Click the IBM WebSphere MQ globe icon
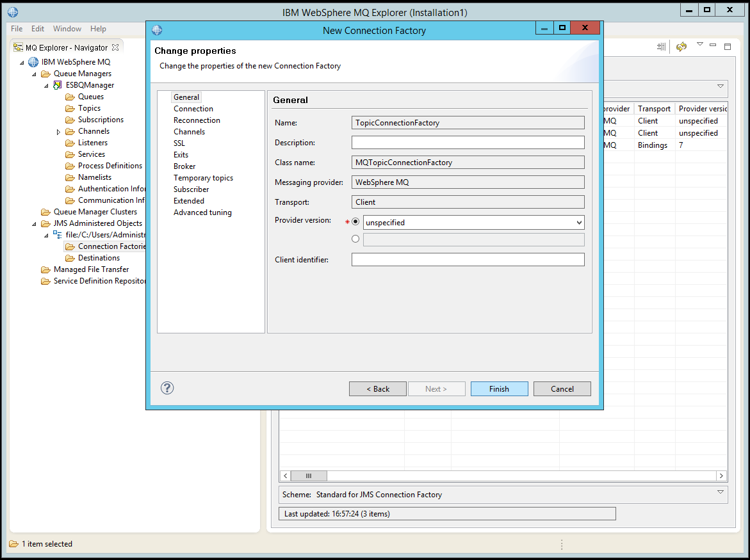 pos(33,61)
